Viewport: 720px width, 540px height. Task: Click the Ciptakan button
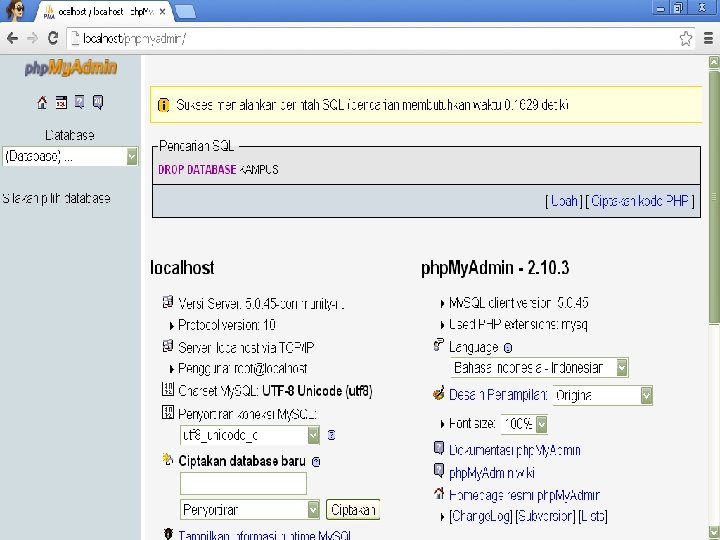(353, 510)
